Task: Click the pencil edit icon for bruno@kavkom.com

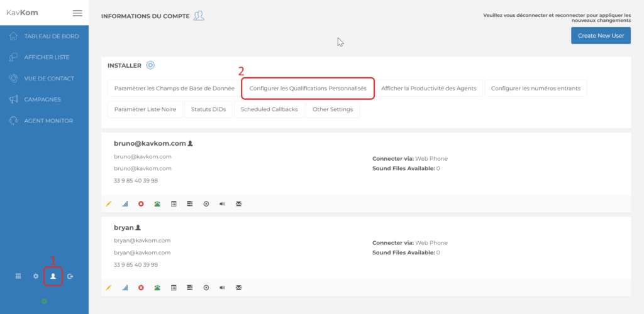Action: pos(108,204)
